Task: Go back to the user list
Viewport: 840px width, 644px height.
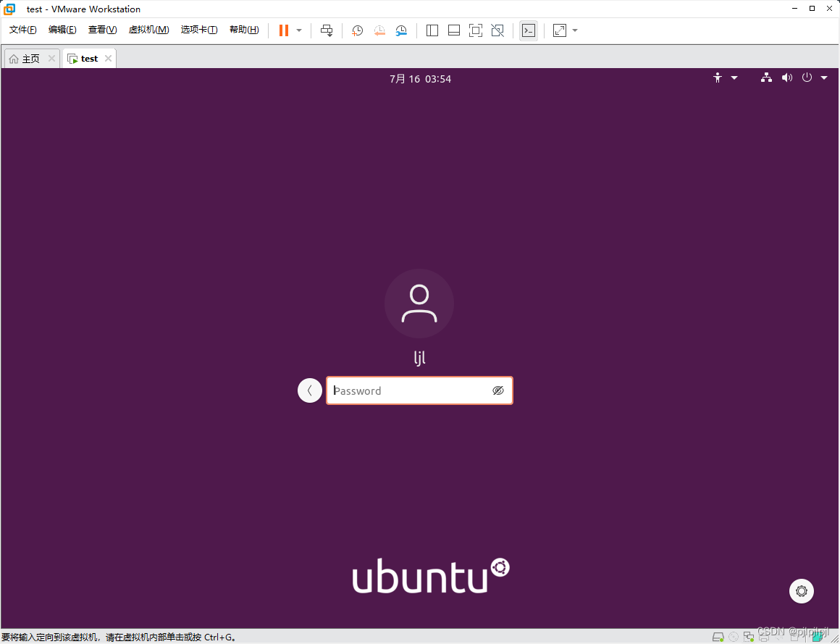Action: tap(310, 390)
